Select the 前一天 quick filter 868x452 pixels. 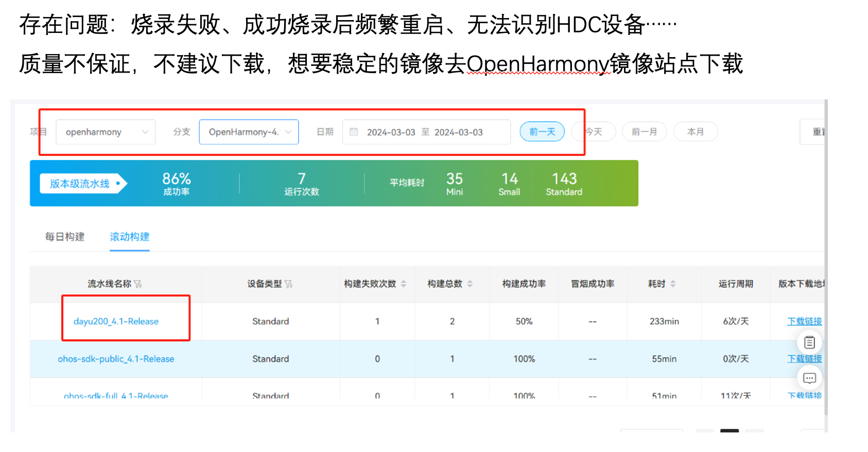pos(542,132)
